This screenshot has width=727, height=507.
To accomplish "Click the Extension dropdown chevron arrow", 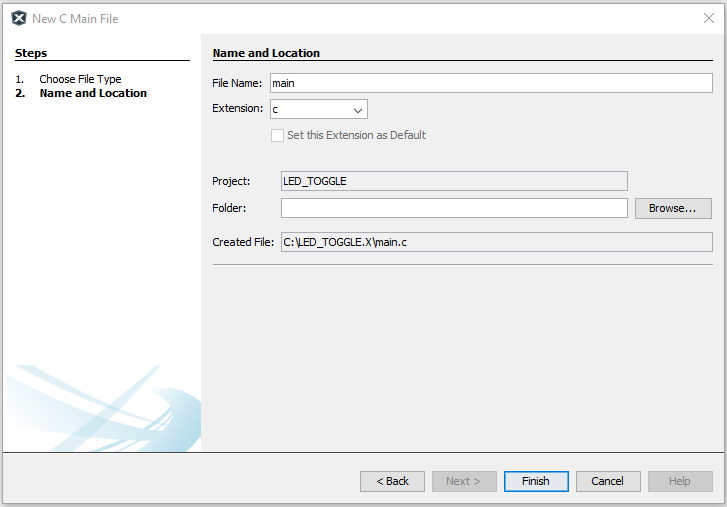I will coord(357,110).
